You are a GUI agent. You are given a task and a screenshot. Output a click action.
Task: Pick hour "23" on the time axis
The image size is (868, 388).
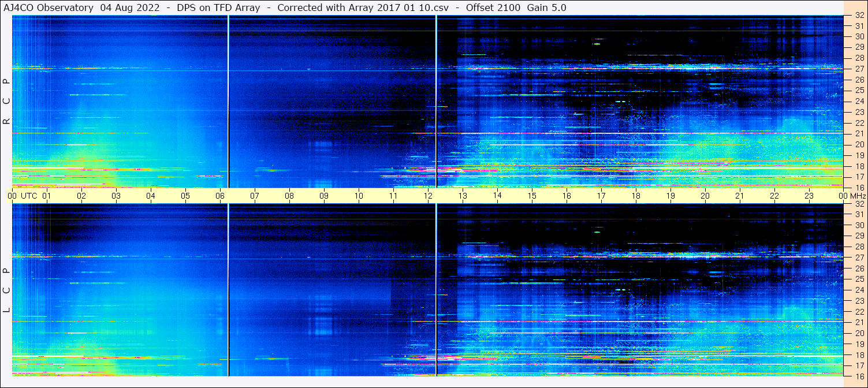coord(809,196)
